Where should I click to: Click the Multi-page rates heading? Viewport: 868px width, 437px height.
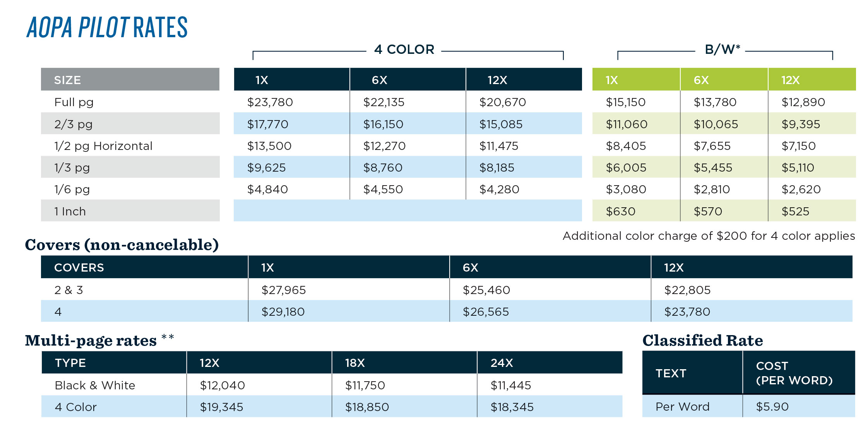91,341
